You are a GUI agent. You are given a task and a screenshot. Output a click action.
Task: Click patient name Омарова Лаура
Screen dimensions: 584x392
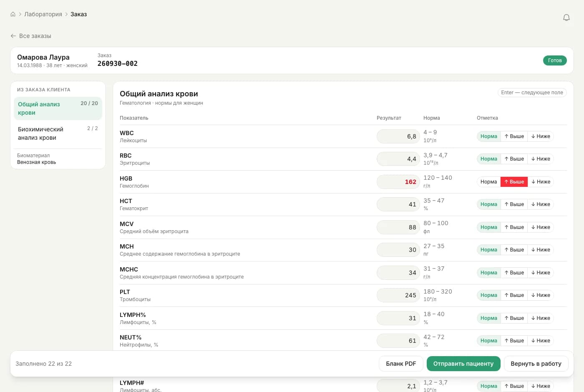point(43,57)
